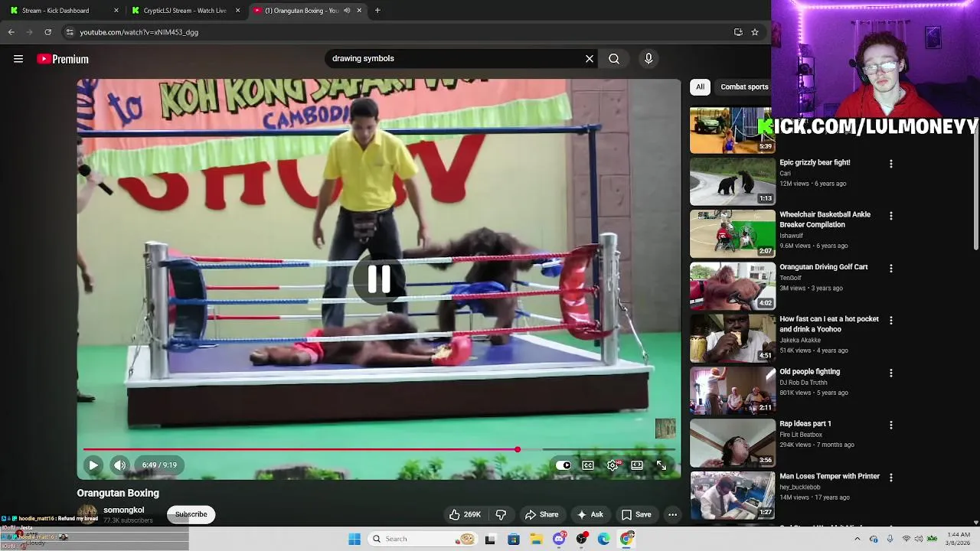Save the video to a playlist

coord(636,514)
